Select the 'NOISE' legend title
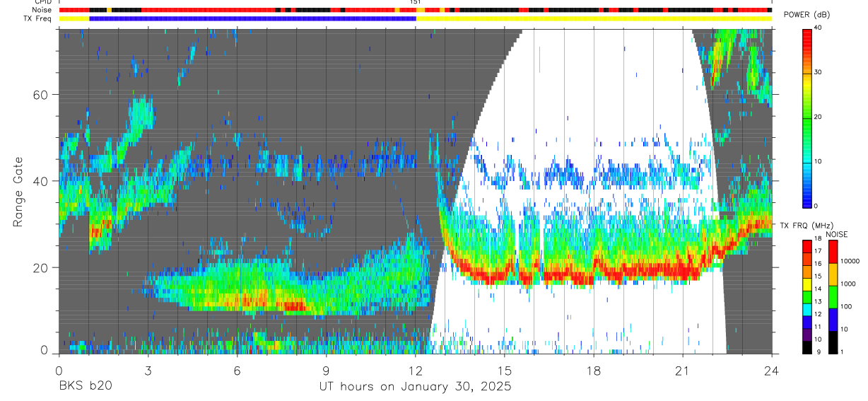 [838, 234]
